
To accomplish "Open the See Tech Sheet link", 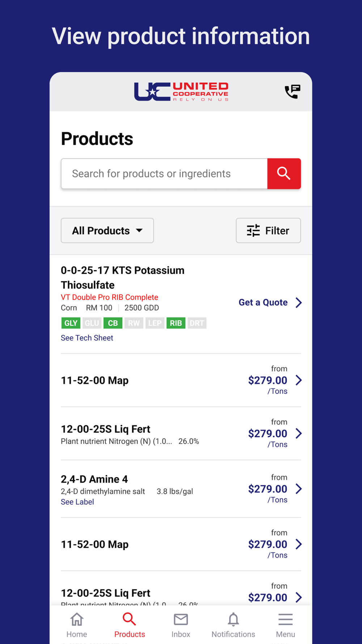I will pyautogui.click(x=87, y=338).
